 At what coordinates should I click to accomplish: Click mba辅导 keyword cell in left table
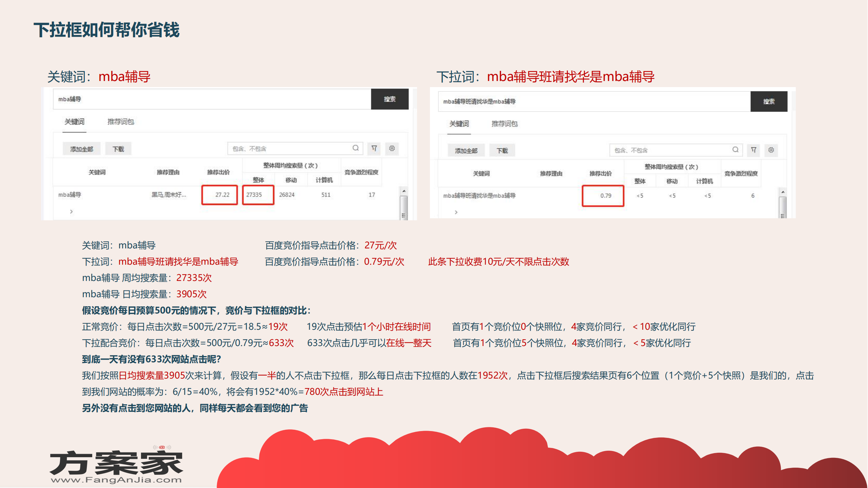[70, 195]
